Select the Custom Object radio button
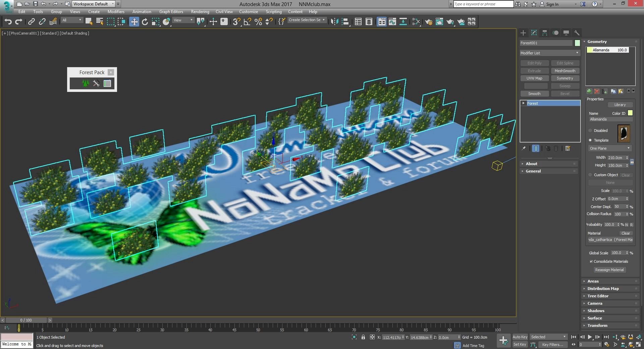The width and height of the screenshot is (644, 349). [x=590, y=175]
